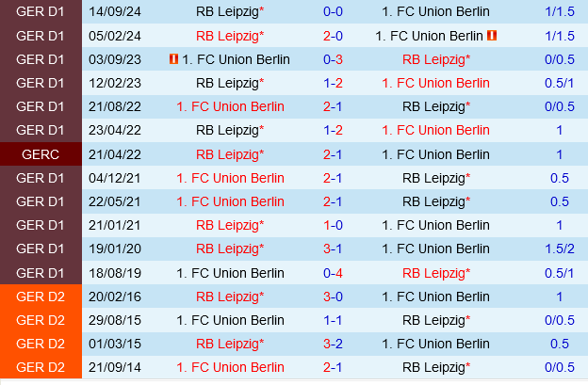Click 1. FC Union Berlin on 21/09/14 row

point(230,367)
